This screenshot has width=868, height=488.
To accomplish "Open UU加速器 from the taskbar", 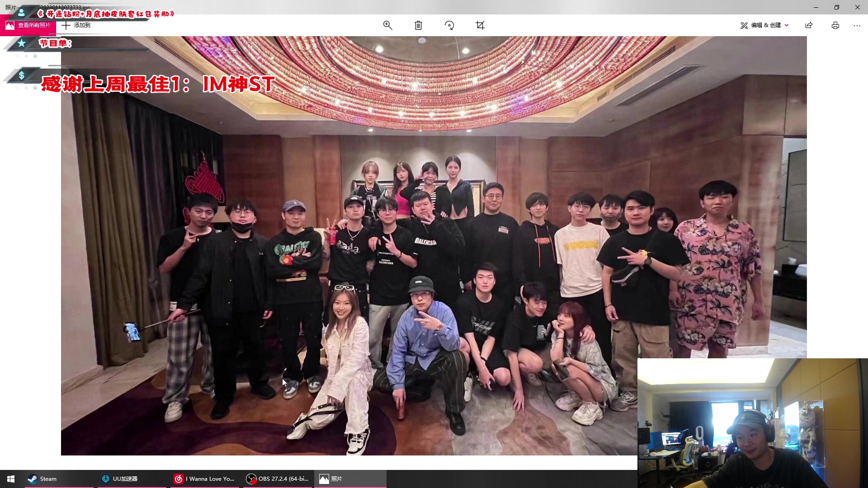I will (125, 479).
